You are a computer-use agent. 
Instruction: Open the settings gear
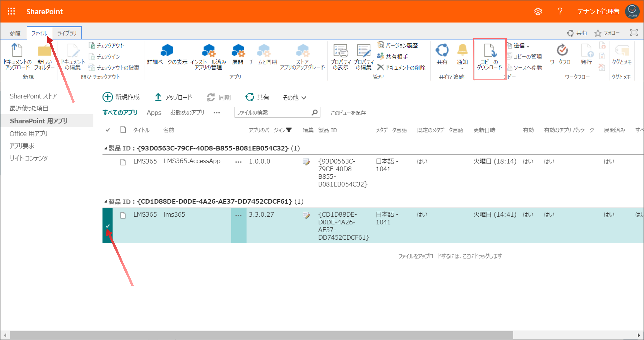tap(538, 11)
